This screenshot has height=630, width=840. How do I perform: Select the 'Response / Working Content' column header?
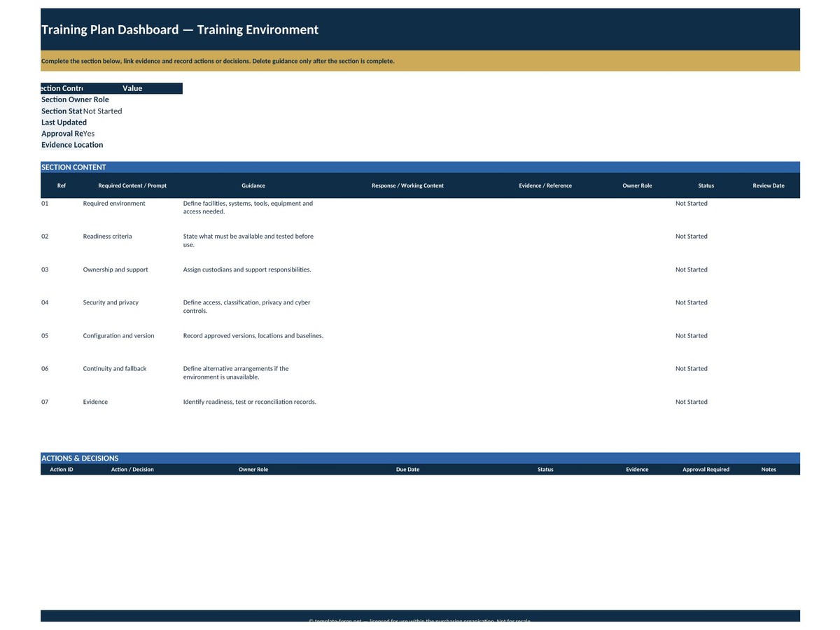click(x=407, y=185)
